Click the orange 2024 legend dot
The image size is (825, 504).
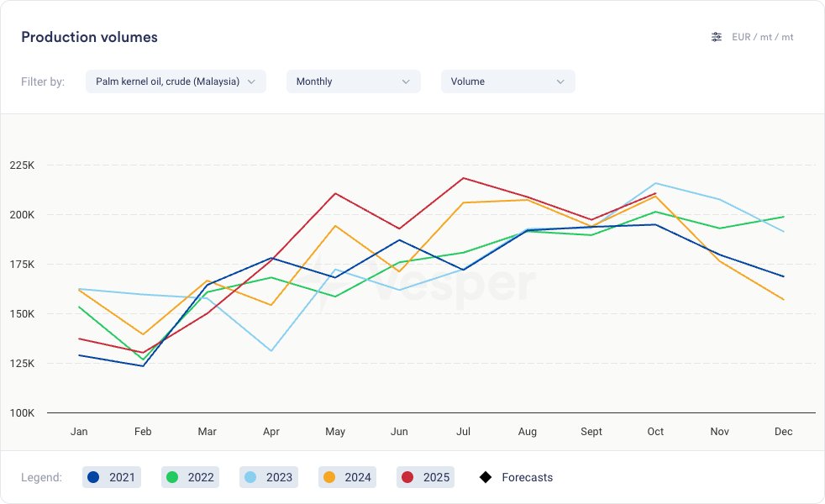coord(329,477)
